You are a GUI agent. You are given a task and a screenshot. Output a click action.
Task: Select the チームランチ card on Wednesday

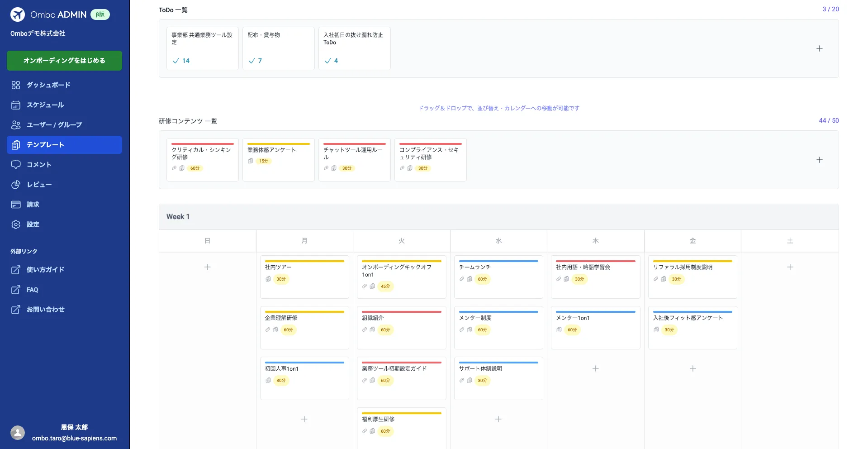pos(498,276)
